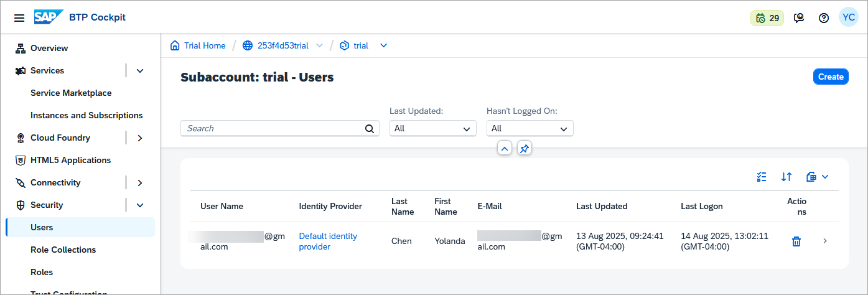Click the Trial Home house icon
The height and width of the screenshot is (295, 868).
pyautogui.click(x=175, y=45)
